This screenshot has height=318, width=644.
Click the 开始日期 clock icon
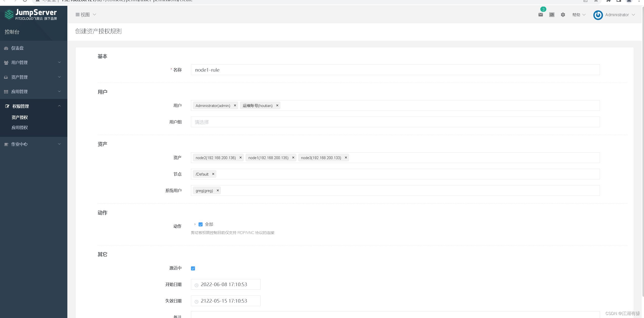[x=197, y=285]
